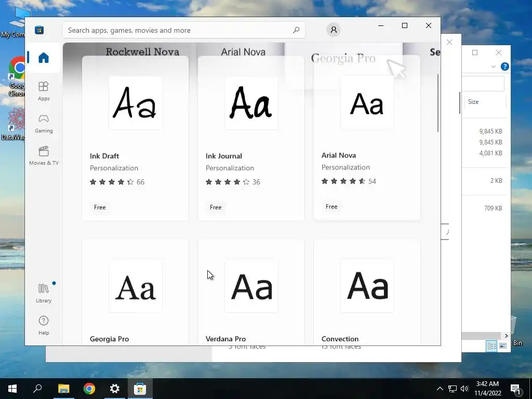Open the Store Help page

[x=44, y=325]
